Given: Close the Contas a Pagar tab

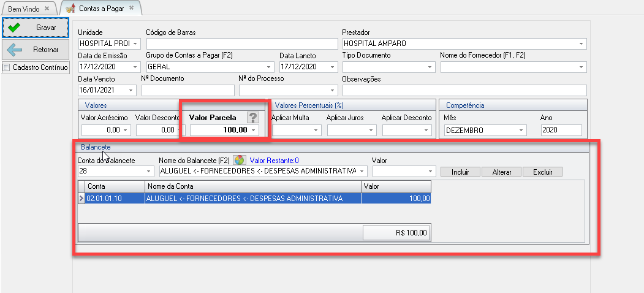Looking at the screenshot, I should point(131,9).
